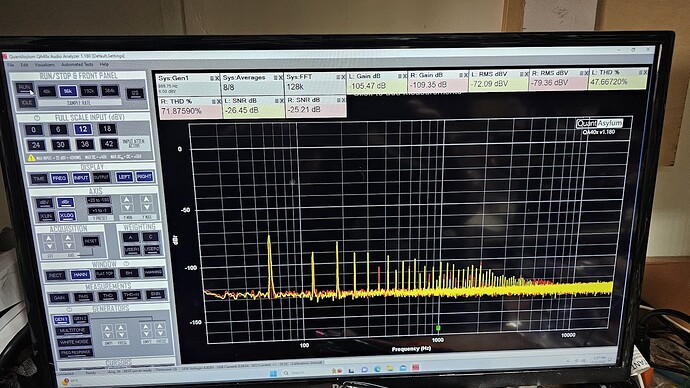Screen dimensions: 690x388
Task: Toggle generator GEN1
Action: [61, 319]
